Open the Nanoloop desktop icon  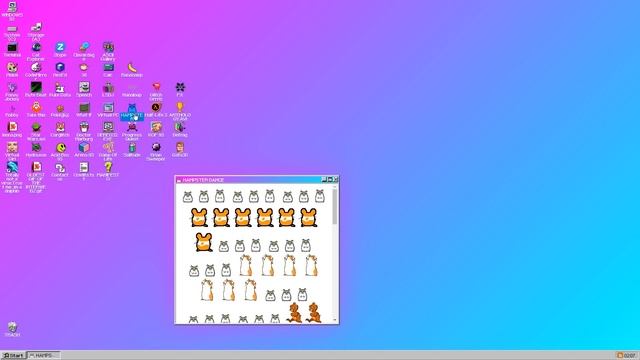click(x=132, y=90)
